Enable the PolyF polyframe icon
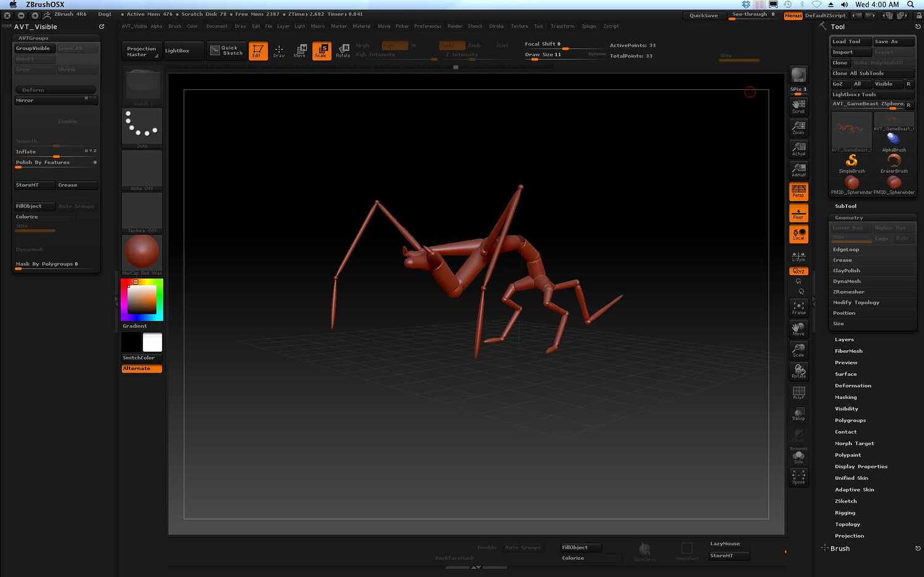 pos(798,393)
